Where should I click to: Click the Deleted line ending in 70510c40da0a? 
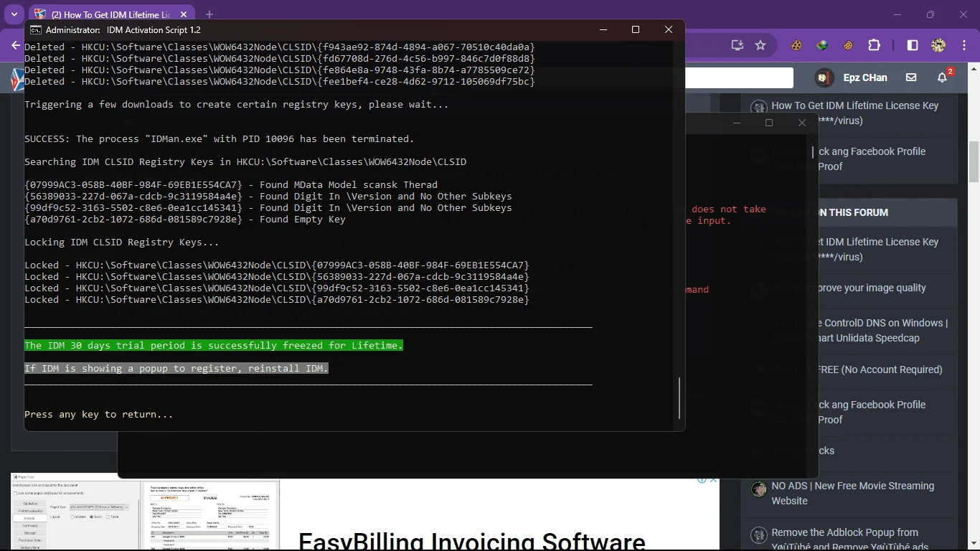click(280, 47)
